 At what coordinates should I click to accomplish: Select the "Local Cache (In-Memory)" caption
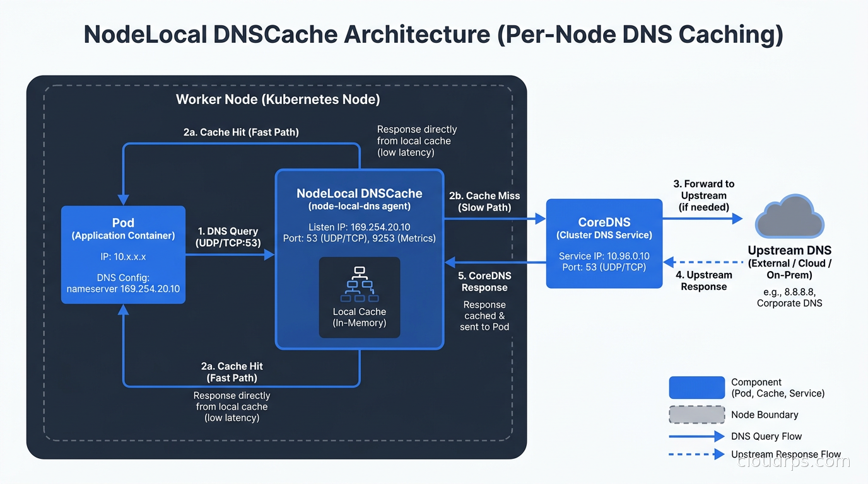tap(359, 318)
